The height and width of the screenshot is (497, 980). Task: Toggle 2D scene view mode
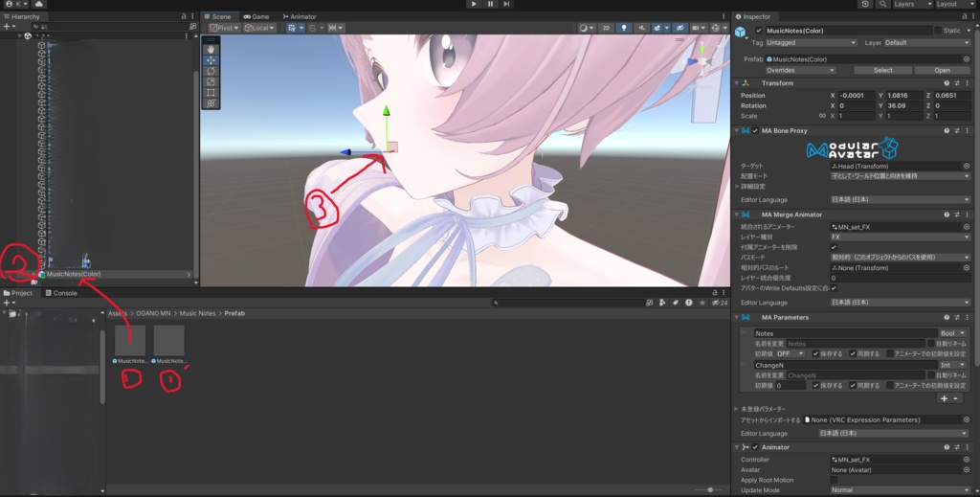[x=606, y=28]
